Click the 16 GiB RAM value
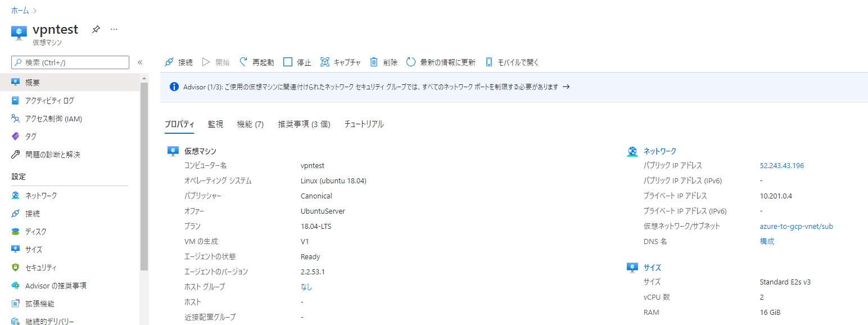The height and width of the screenshot is (325, 868). click(770, 313)
